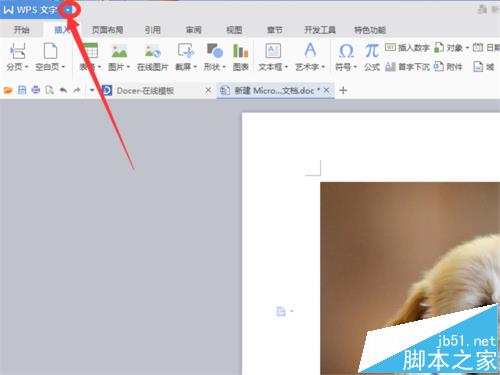
Task: Click 首字下沉 drop cap
Action: [407, 67]
